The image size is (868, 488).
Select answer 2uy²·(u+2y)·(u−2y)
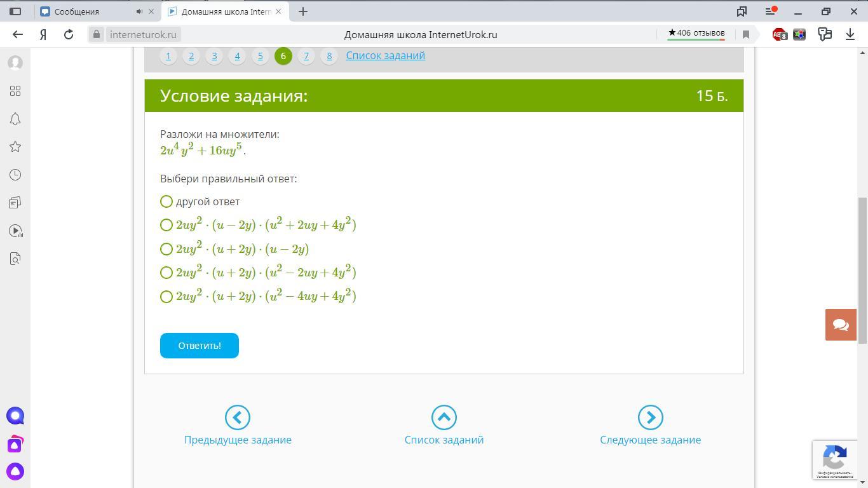point(166,249)
